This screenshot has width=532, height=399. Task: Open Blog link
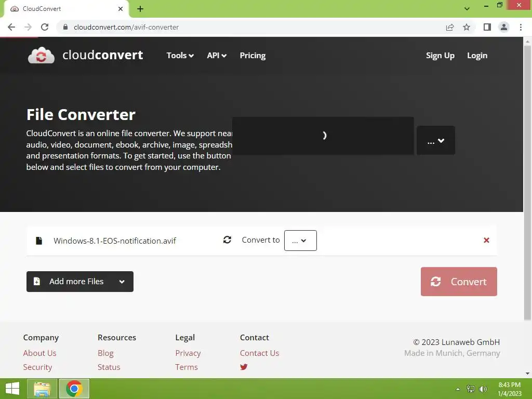pos(105,353)
